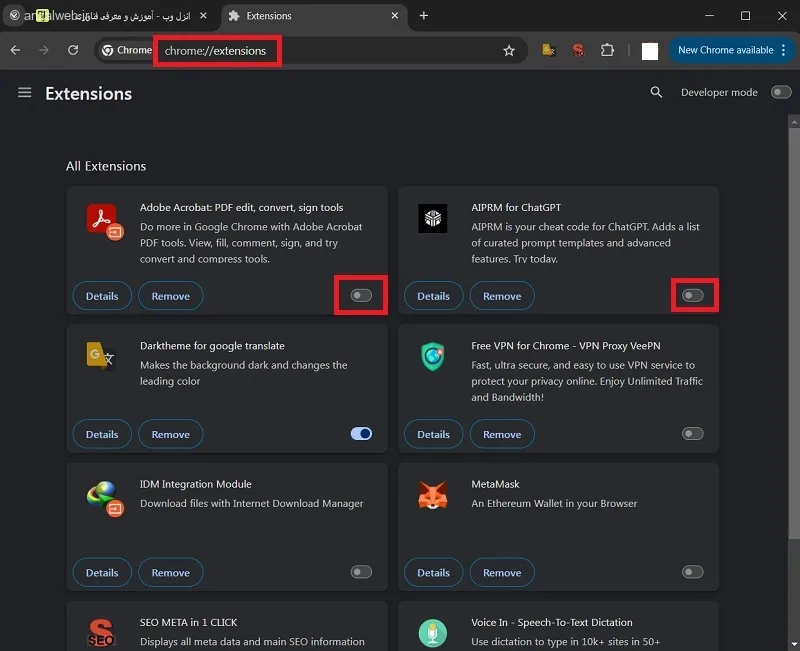Click the SEO META extension toolbar icon
This screenshot has width=800, height=651.
(578, 50)
